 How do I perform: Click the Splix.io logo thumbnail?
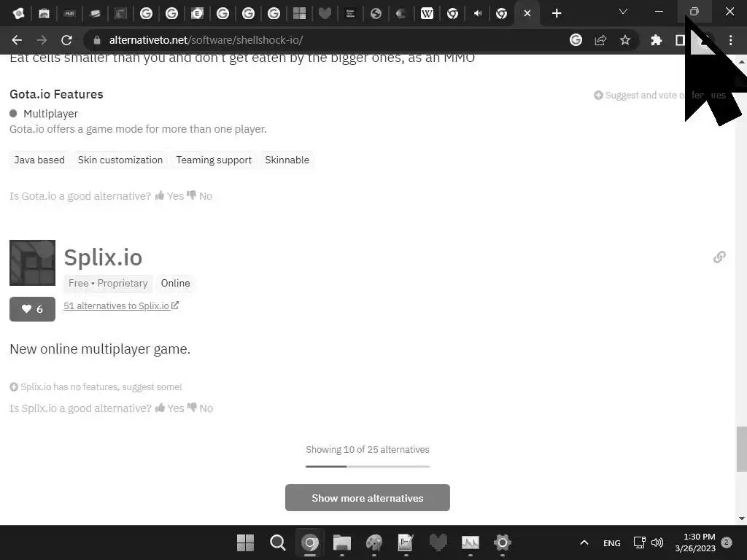(x=32, y=262)
